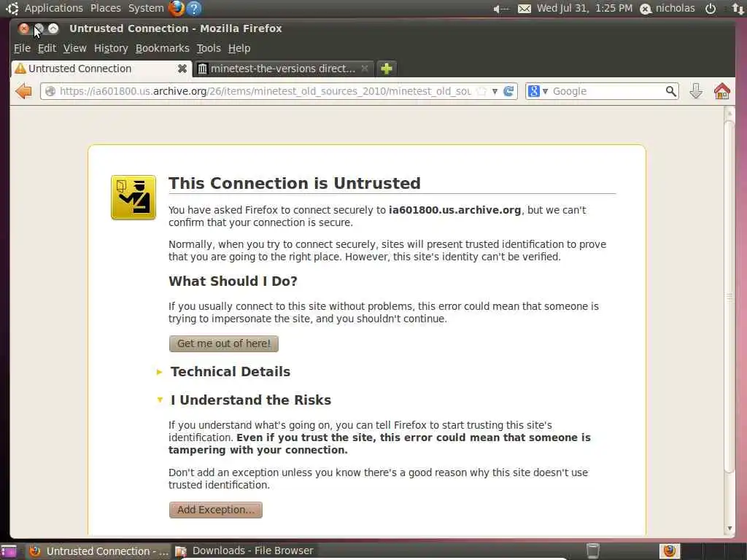Click the site identity globe icon
This screenshot has height=560, width=747.
[50, 91]
